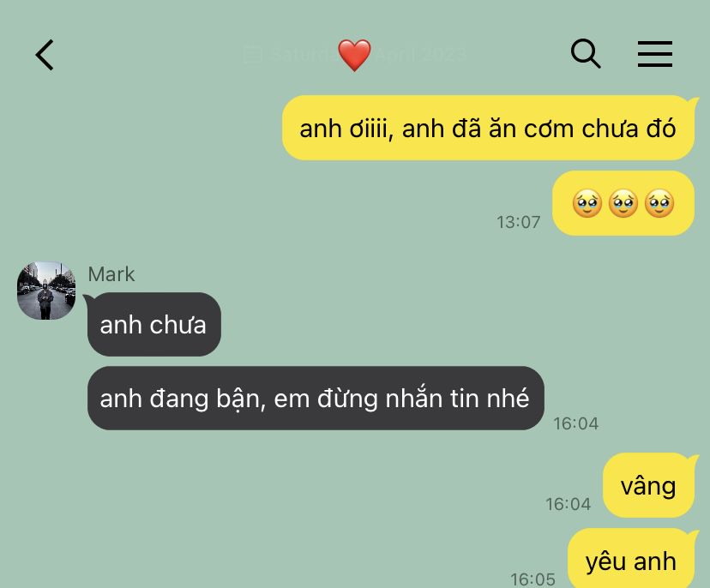This screenshot has height=588, width=710.
Task: Tap the last pleading face emoji
Action: tap(659, 203)
